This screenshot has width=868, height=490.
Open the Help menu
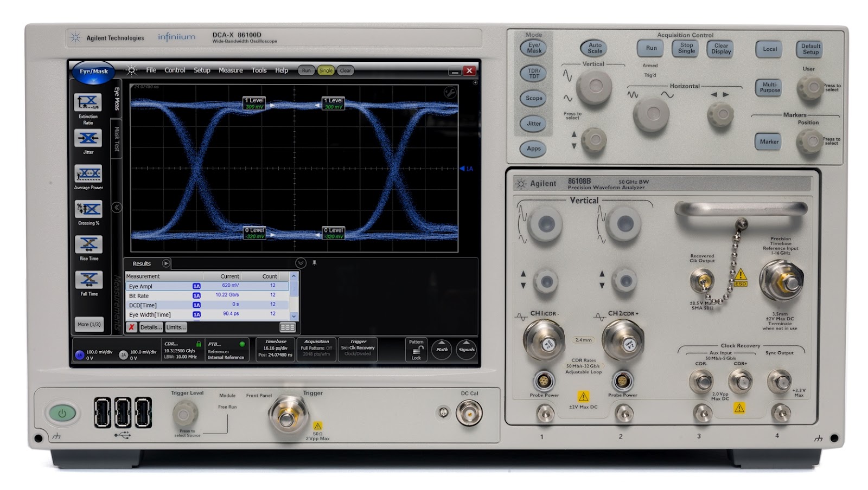(281, 70)
